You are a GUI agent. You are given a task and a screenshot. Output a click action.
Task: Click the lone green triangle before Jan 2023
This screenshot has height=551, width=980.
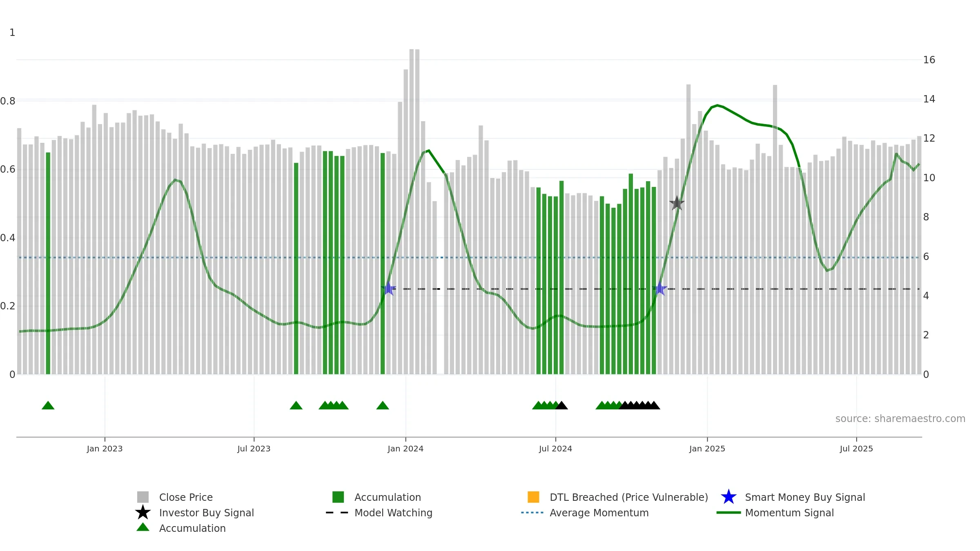48,405
